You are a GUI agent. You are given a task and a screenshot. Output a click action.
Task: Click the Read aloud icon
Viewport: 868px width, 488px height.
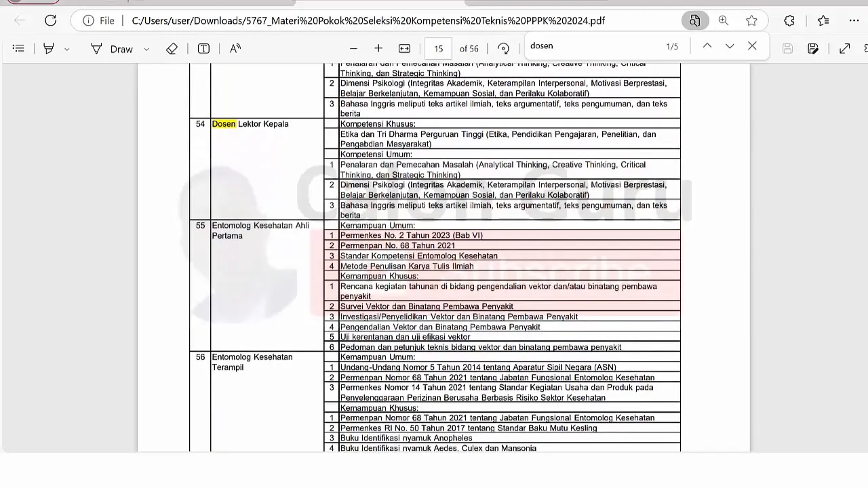coord(235,48)
